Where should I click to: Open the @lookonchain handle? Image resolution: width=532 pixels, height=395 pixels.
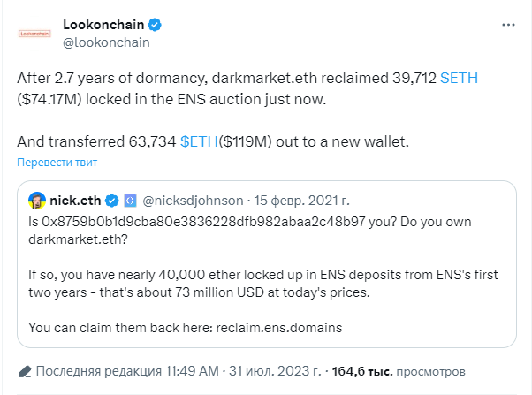(106, 42)
